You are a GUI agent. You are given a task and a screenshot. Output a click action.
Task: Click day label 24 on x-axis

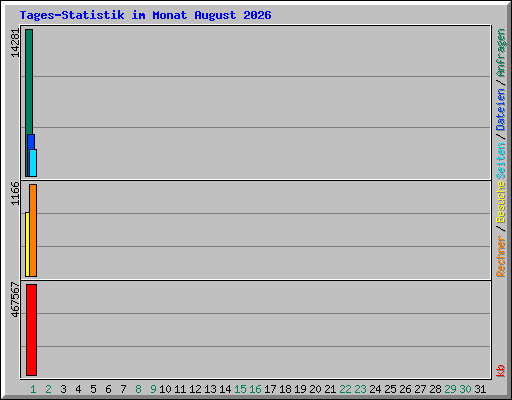(x=375, y=389)
